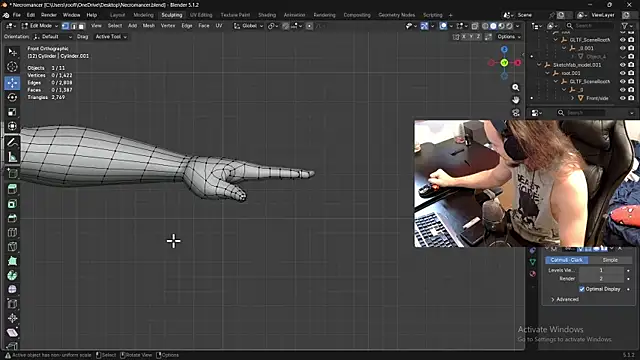Viewport: 640px width, 360px height.
Task: Adjust the Levels Viewport value field
Action: [x=601, y=270]
